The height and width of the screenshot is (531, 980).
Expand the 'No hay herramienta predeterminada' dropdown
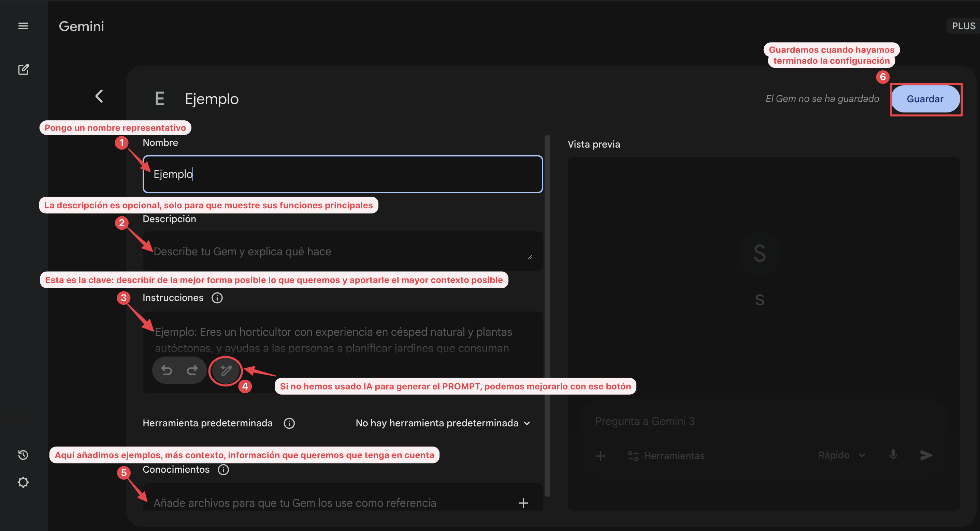(443, 423)
